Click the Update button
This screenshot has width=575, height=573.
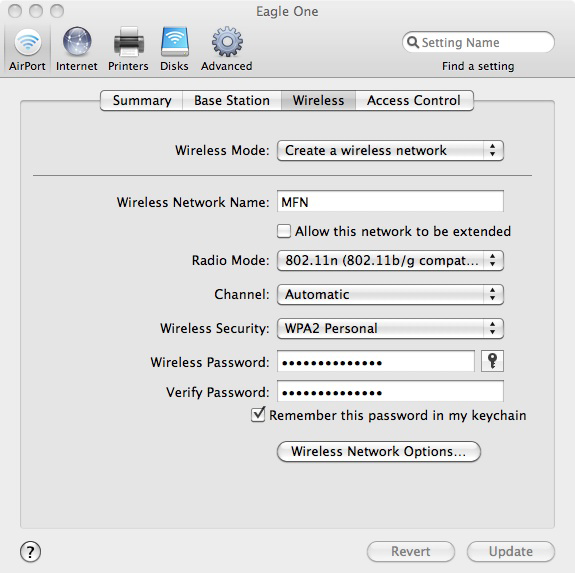point(511,551)
